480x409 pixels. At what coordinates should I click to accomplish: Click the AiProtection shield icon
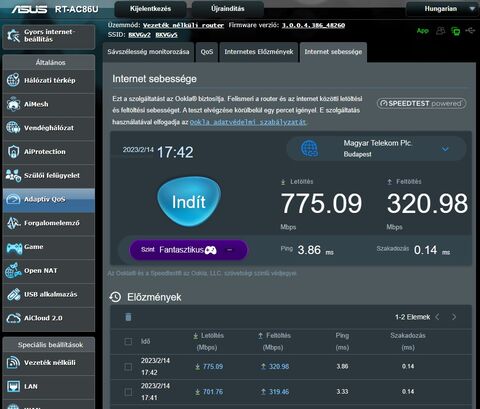13,152
